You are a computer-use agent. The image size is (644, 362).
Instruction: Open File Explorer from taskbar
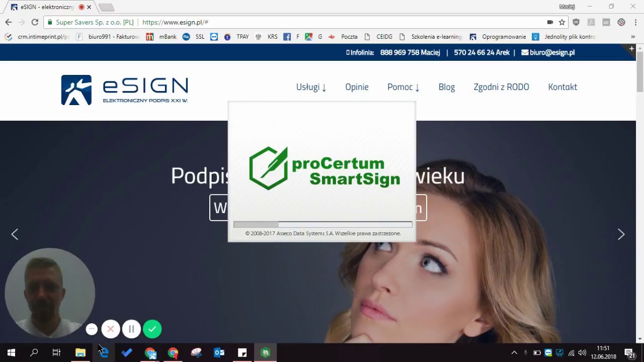(80, 352)
